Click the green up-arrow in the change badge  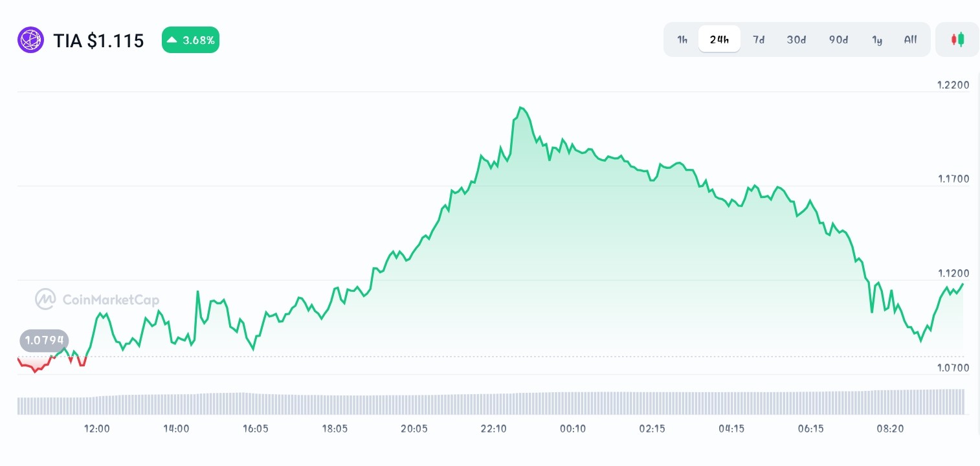point(172,39)
